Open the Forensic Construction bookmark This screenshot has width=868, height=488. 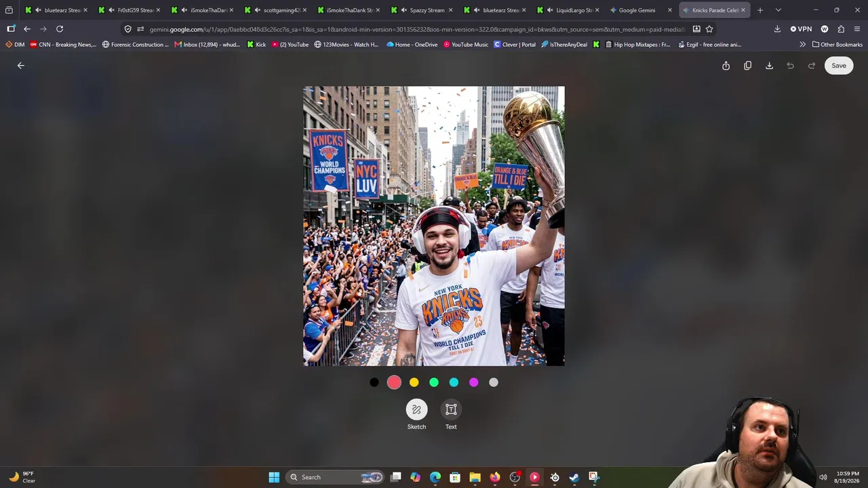click(x=135, y=45)
